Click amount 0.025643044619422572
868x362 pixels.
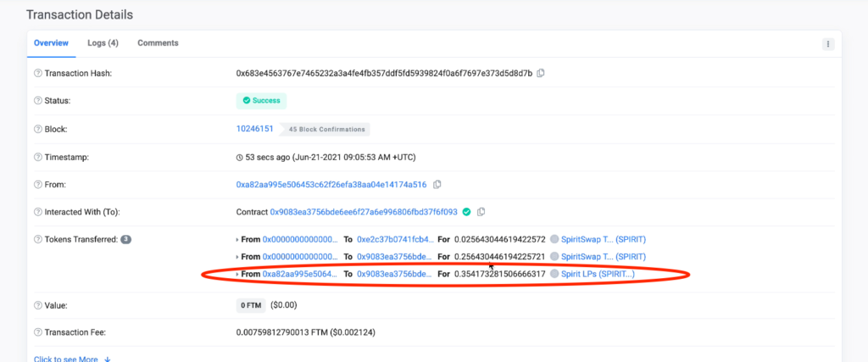point(500,240)
